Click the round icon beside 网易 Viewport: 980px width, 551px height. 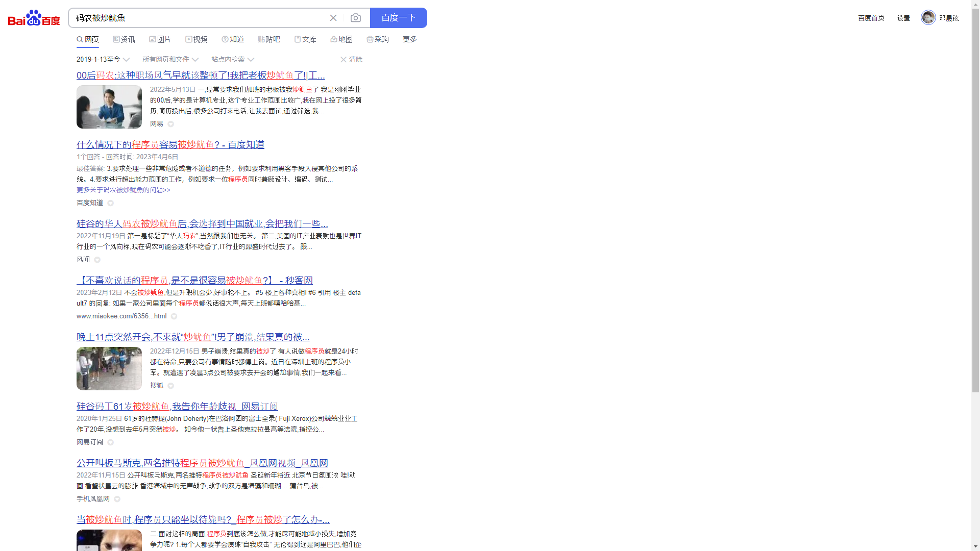click(171, 124)
